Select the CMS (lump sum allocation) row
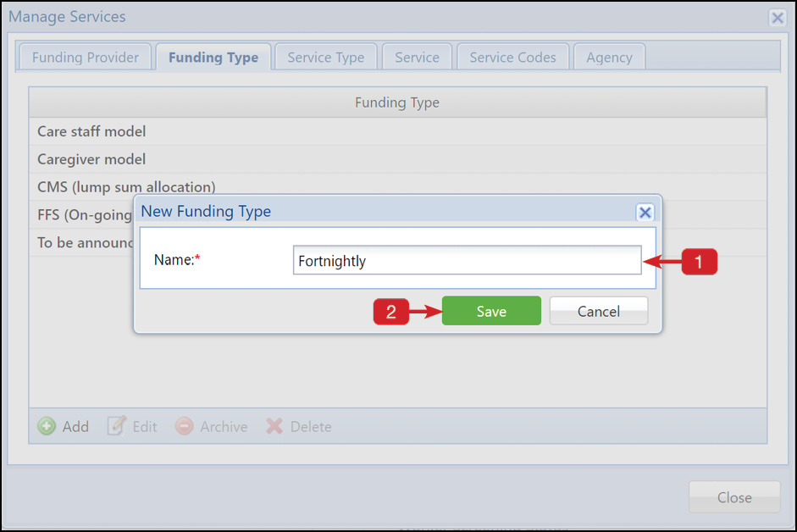The width and height of the screenshot is (797, 532). (397, 186)
